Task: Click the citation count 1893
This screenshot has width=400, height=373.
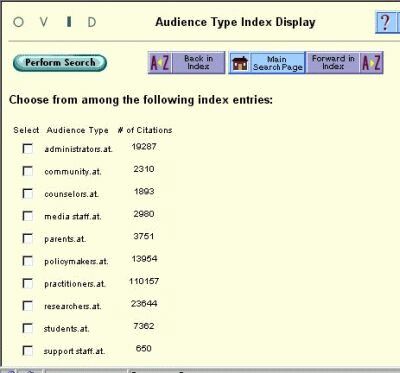Action: coord(144,191)
